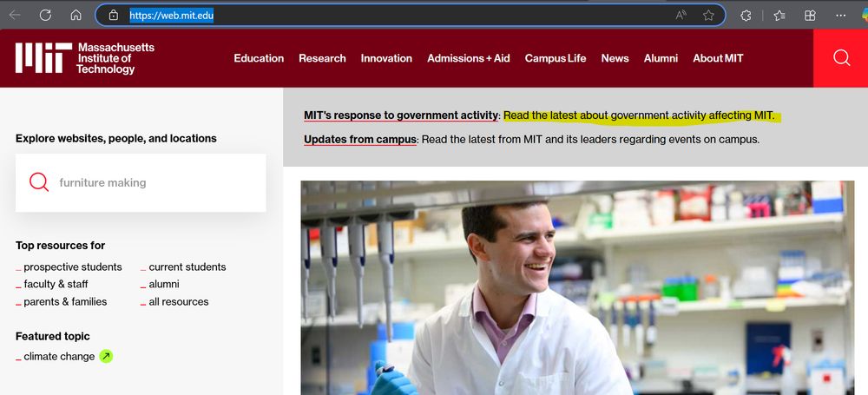Viewport: 868px width, 395px height.
Task: Click highlighted text about government activity
Action: pyautogui.click(x=639, y=115)
